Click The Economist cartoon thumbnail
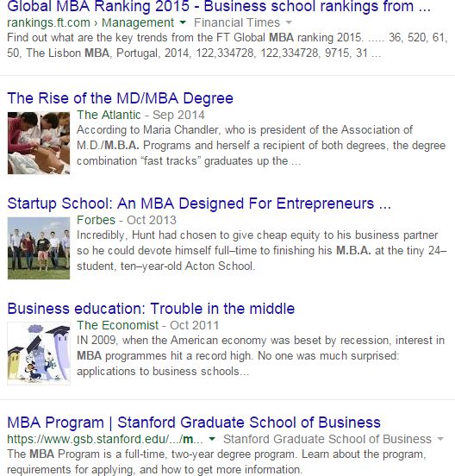 coord(39,354)
